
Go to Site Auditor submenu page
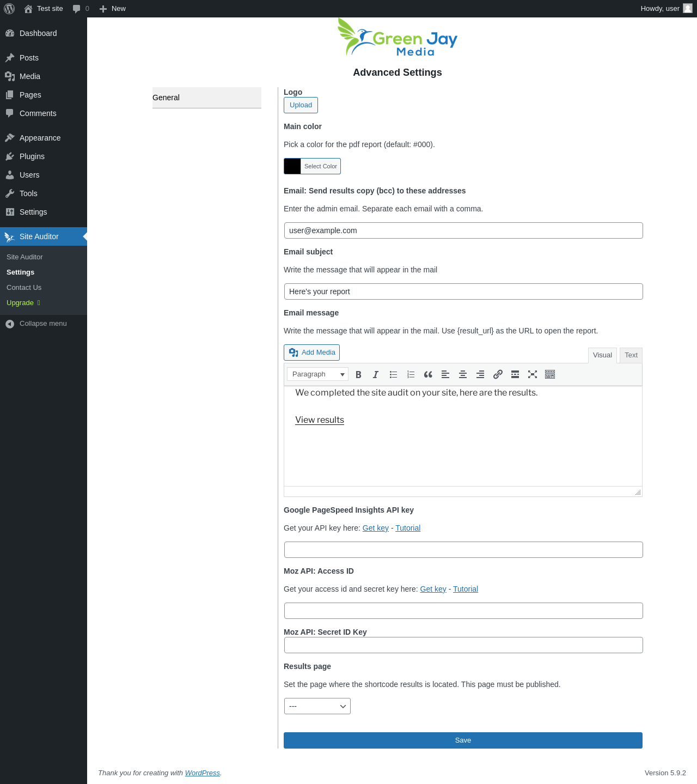25,257
